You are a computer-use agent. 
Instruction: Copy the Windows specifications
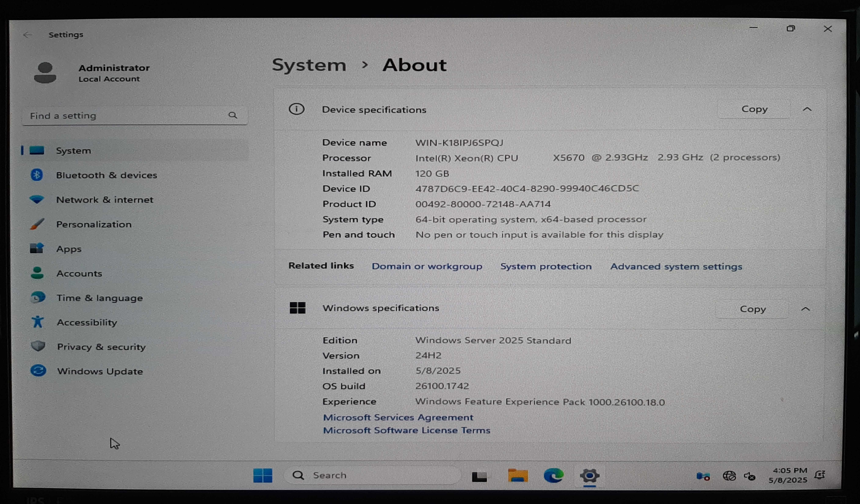pos(753,309)
